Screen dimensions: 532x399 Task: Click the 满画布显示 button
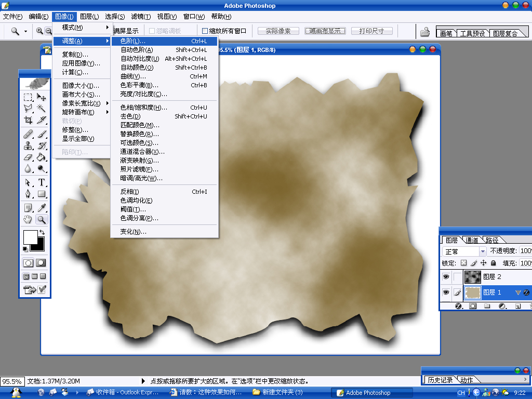click(x=325, y=31)
